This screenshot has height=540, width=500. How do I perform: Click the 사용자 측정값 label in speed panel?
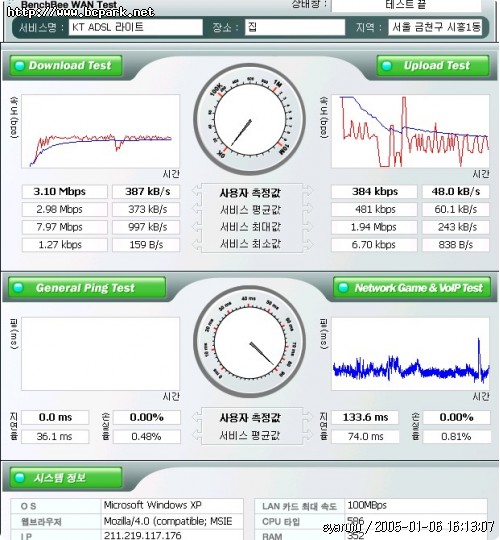(250, 193)
